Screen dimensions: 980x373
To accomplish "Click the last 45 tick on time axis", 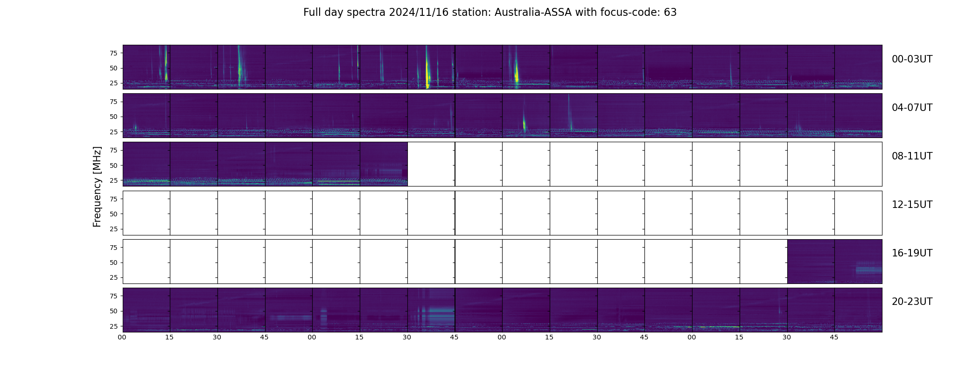I will click(x=834, y=337).
